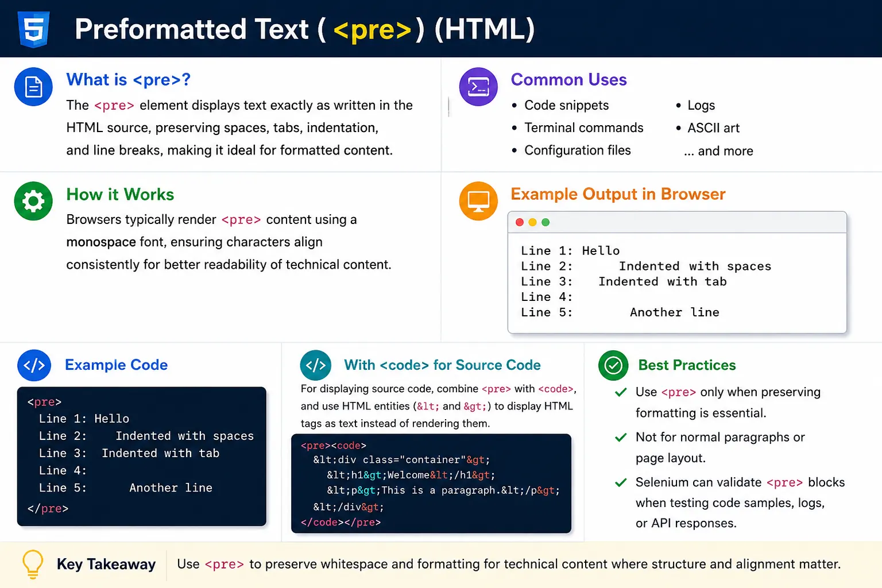
Task: Click the "With <code> for Source Code" heading
Action: tap(442, 365)
